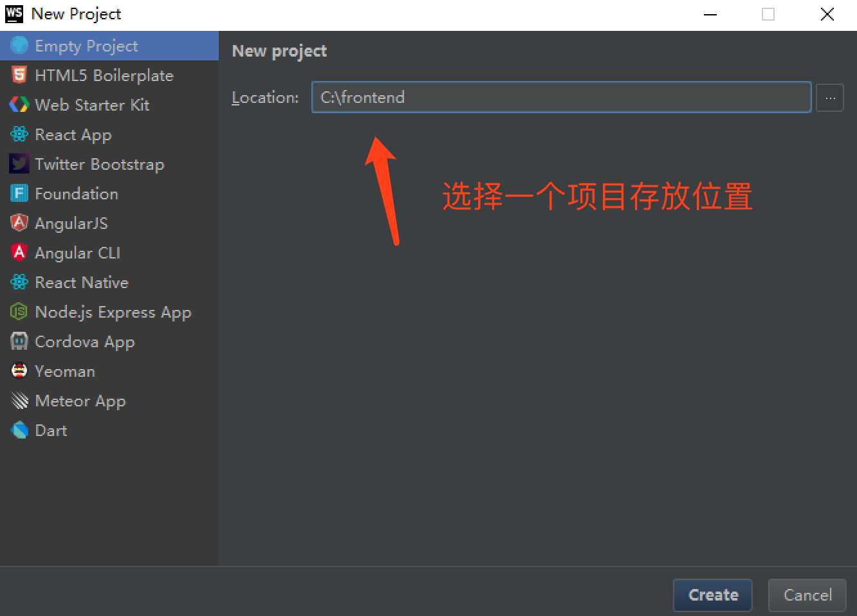Minimize the New Project window
The width and height of the screenshot is (857, 616).
tap(710, 14)
